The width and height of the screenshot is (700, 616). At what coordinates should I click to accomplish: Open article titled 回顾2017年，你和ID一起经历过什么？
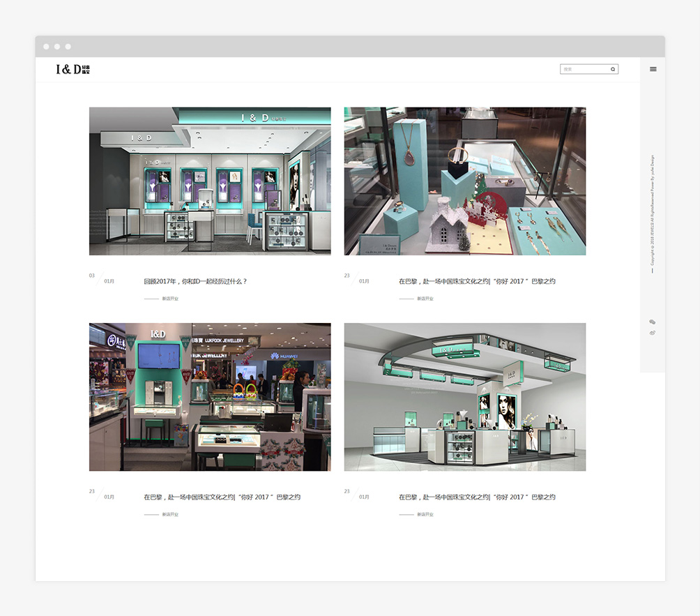click(x=195, y=282)
